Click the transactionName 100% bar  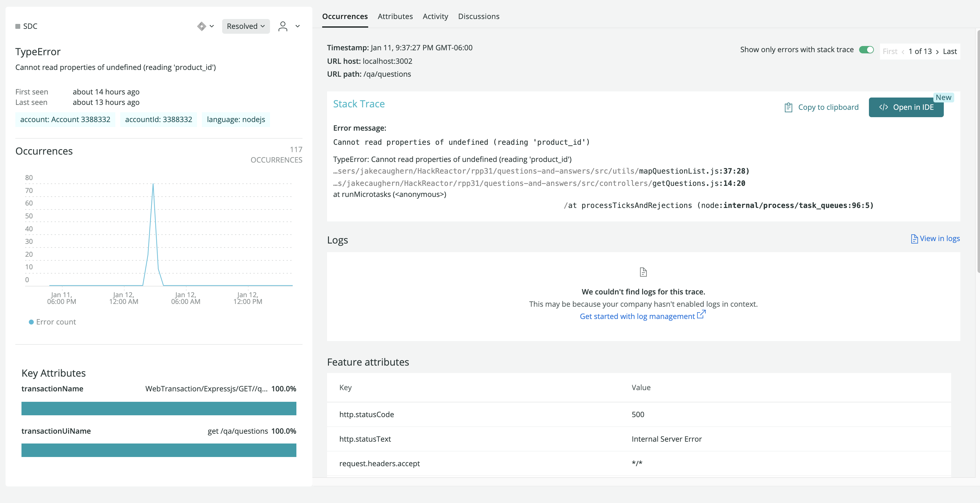pyautogui.click(x=159, y=408)
